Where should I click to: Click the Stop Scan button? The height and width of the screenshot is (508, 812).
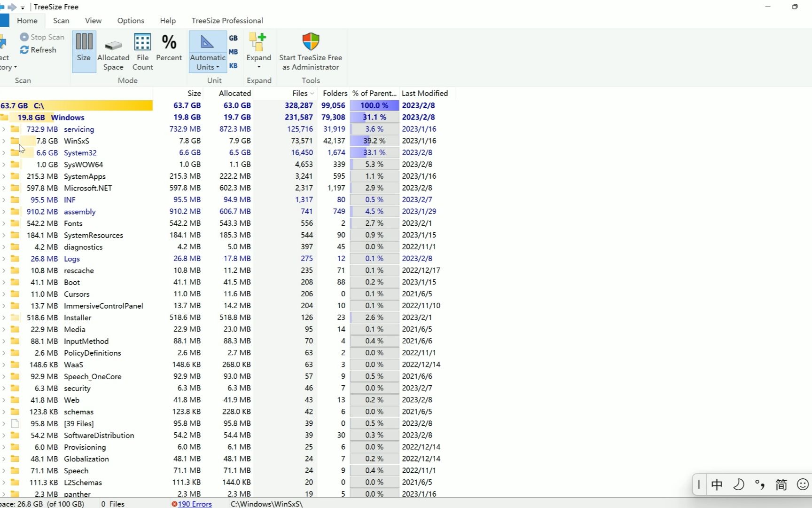[x=42, y=37]
